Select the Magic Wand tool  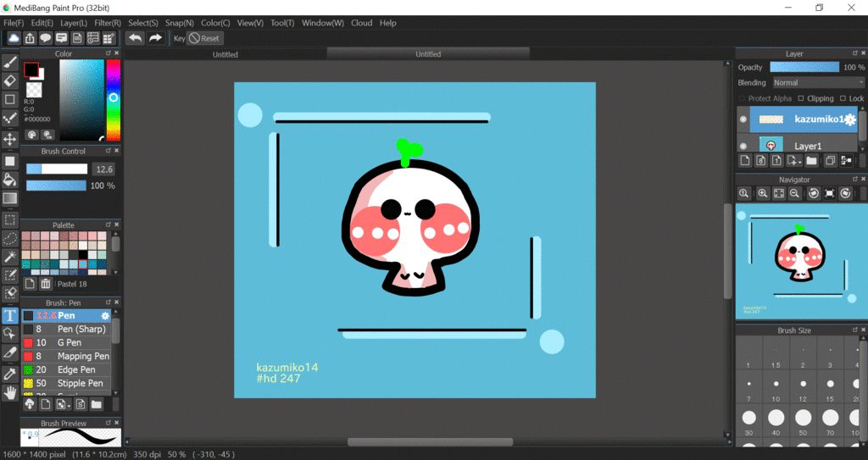click(x=9, y=257)
